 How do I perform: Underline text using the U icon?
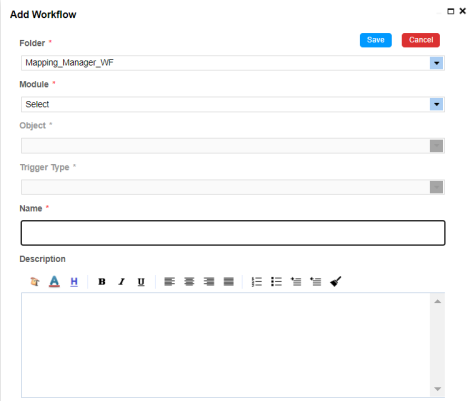click(141, 282)
